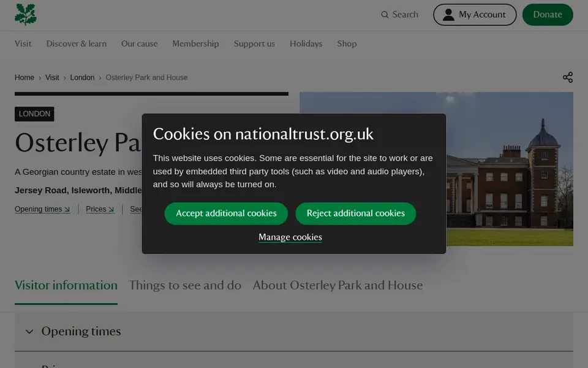
Task: Jump to Opening times anchor link
Action: coord(42,209)
